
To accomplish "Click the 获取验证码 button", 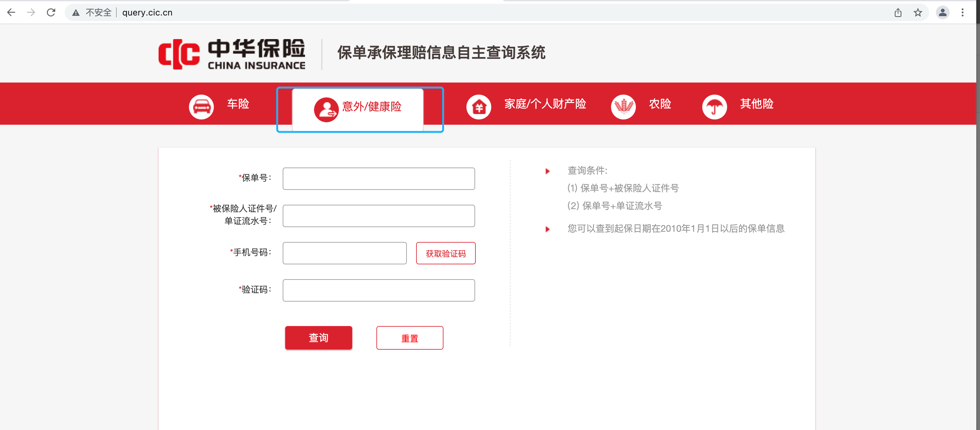I will (x=446, y=253).
